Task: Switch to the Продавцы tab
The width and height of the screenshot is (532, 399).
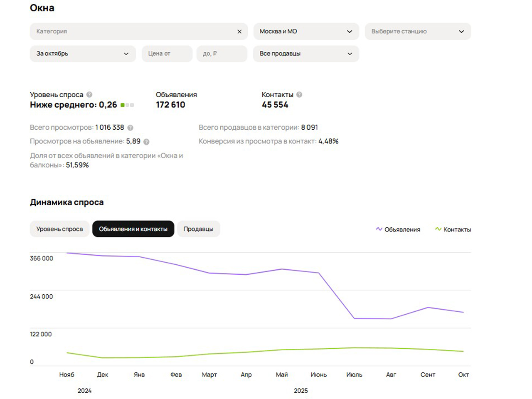Action: (x=198, y=229)
